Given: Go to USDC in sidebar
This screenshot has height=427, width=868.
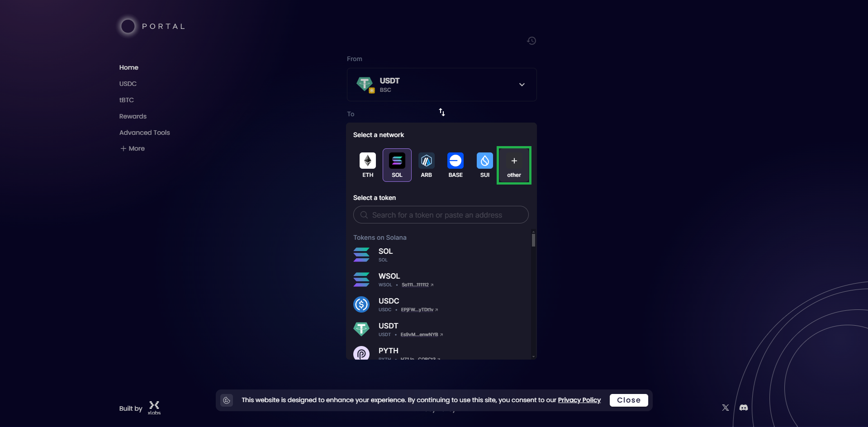Looking at the screenshot, I should pyautogui.click(x=128, y=84).
